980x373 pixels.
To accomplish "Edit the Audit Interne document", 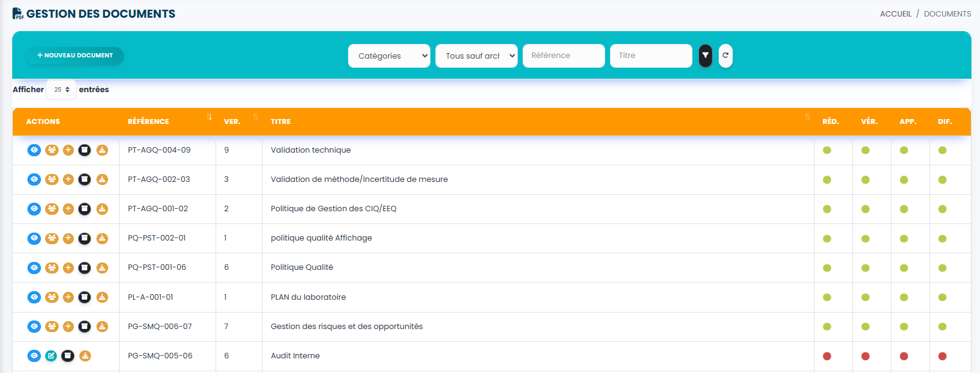I will pos(51,356).
